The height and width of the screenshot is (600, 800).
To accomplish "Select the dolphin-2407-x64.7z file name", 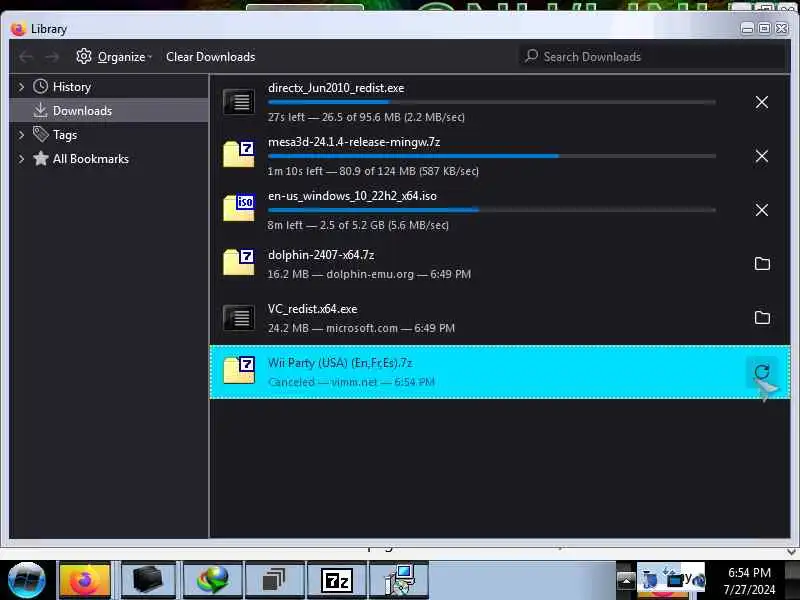I will pyautogui.click(x=321, y=255).
